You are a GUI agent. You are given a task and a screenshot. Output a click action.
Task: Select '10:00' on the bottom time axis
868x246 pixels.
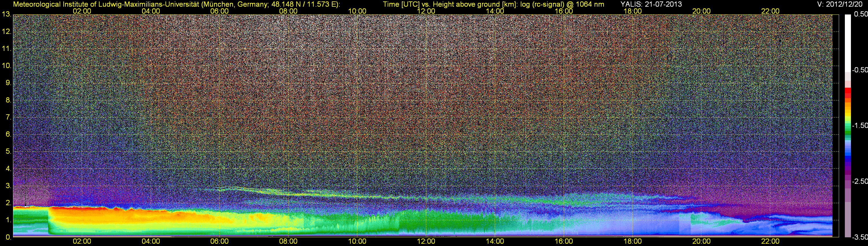coord(357,242)
